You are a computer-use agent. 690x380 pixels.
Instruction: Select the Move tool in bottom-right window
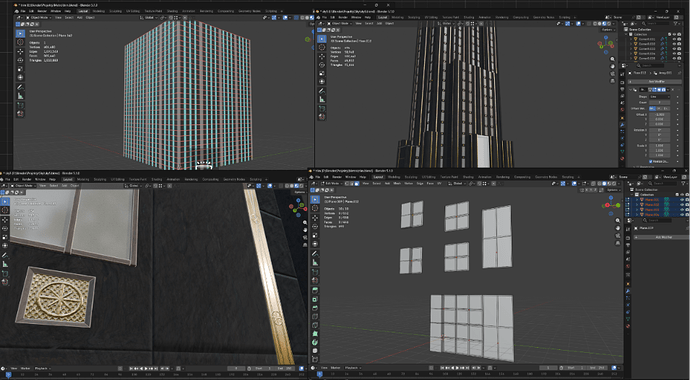pos(315,218)
